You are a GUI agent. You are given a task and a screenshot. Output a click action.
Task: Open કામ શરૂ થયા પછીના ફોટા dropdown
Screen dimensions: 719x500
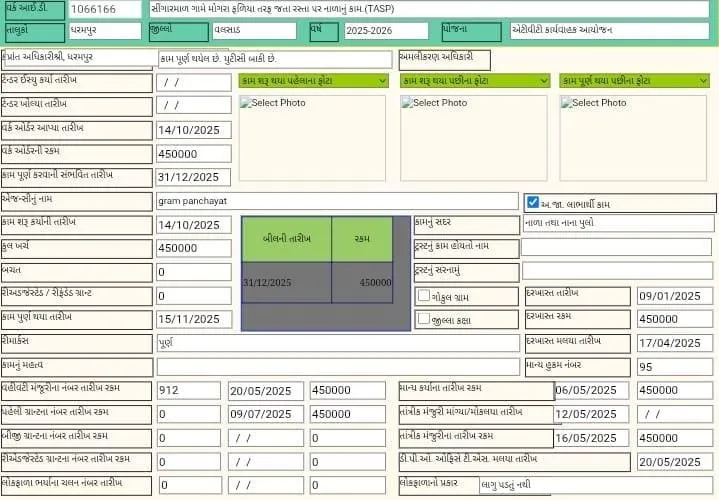point(475,81)
